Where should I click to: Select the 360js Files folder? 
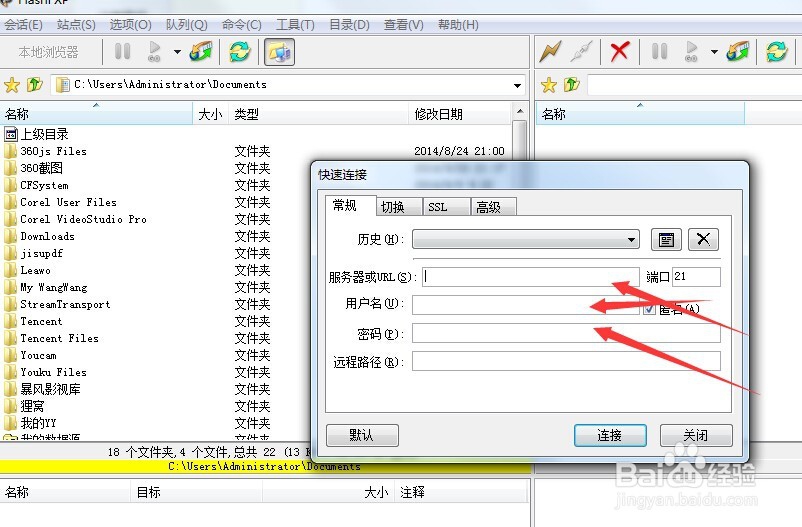[x=46, y=151]
